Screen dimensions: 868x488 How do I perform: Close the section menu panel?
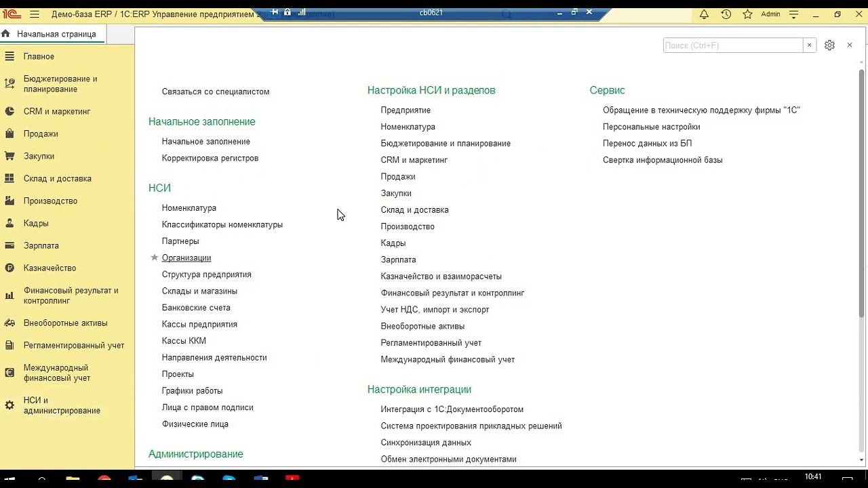[x=850, y=45]
